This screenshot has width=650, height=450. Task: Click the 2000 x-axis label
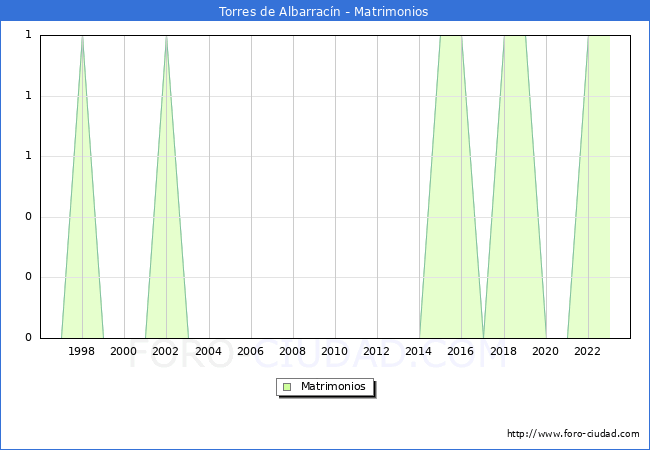pyautogui.click(x=124, y=351)
